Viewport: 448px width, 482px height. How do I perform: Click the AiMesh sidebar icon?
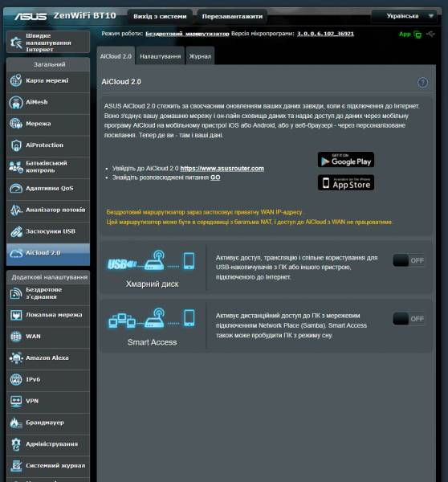pyautogui.click(x=16, y=102)
